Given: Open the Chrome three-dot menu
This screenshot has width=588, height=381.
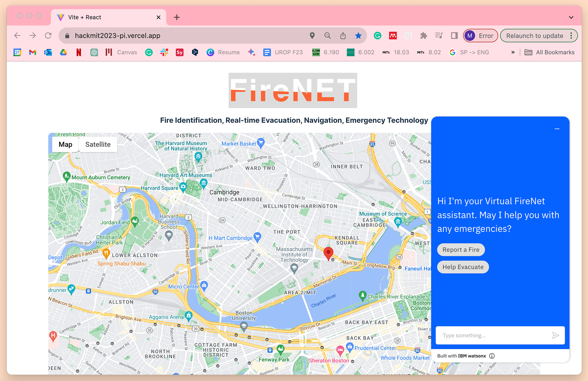Looking at the screenshot, I should [571, 36].
